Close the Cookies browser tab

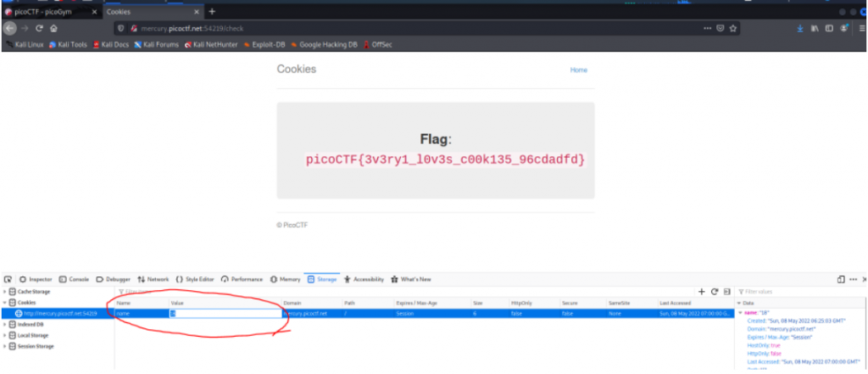[197, 12]
